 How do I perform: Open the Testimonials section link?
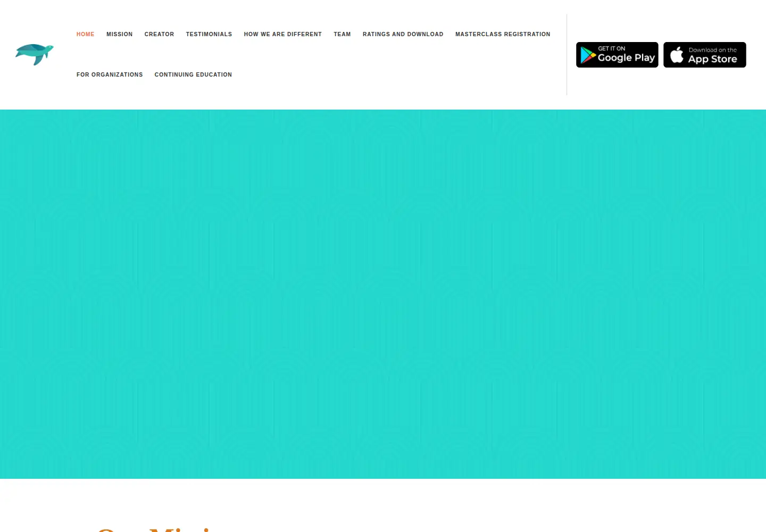tap(209, 34)
